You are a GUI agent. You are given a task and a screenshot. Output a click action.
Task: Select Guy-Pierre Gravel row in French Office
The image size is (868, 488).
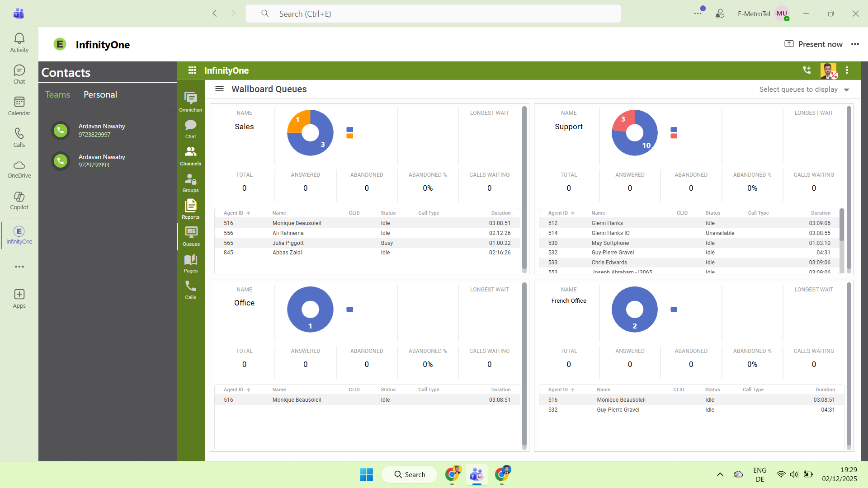point(691,410)
